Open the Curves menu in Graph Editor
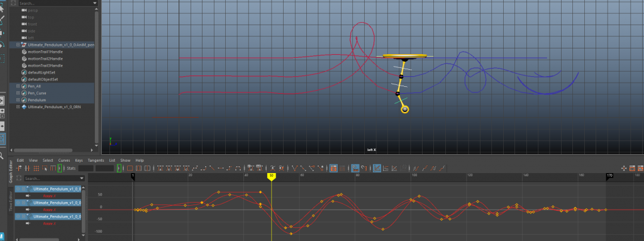 (64, 160)
